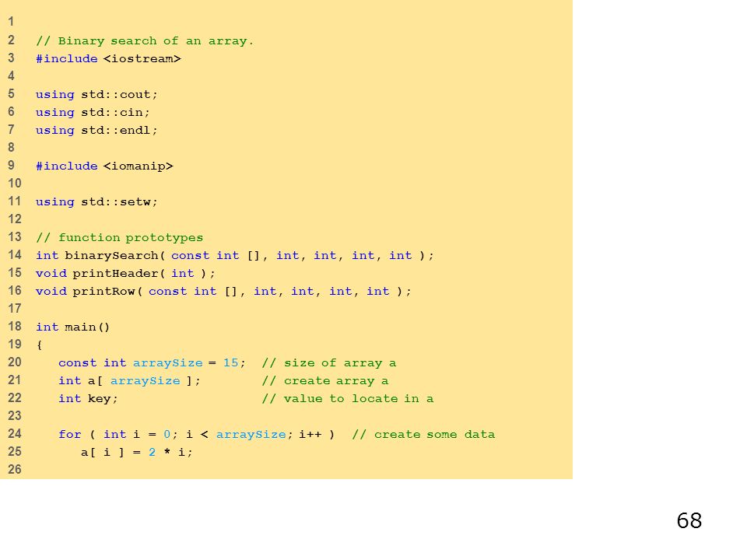Click line number 20
This screenshot has height=560, width=747.
(x=15, y=362)
